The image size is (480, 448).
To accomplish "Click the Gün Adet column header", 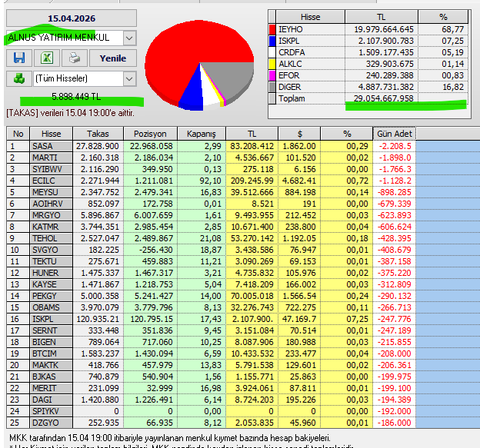I will click(x=395, y=134).
